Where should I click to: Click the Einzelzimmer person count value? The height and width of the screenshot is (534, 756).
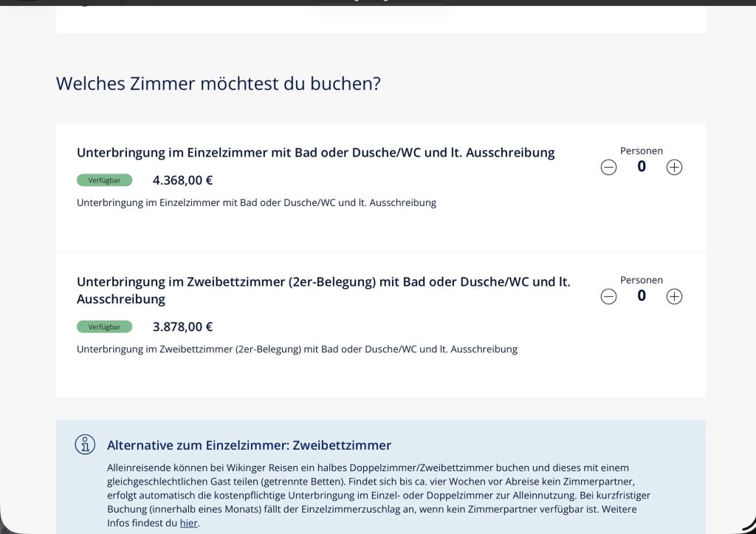[x=641, y=167]
